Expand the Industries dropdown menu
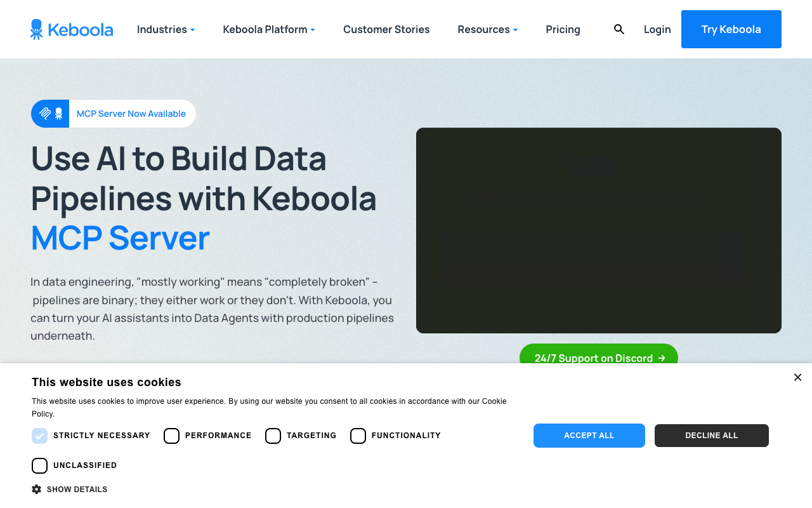 [166, 29]
